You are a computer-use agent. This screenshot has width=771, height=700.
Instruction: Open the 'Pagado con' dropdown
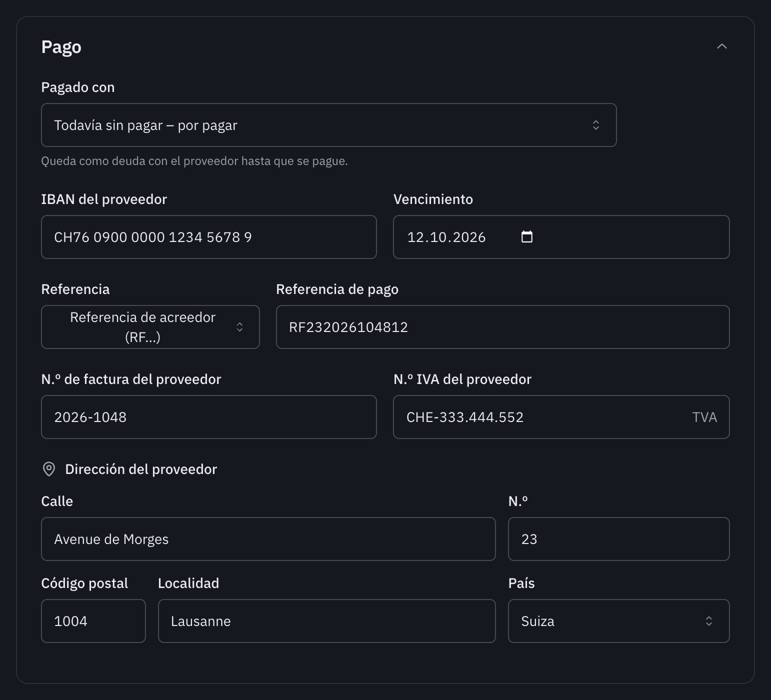click(x=328, y=125)
